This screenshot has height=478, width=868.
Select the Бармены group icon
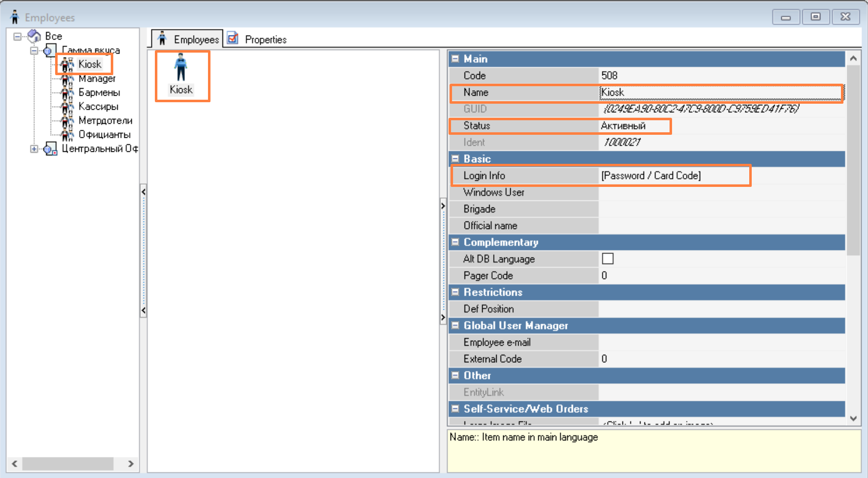point(67,93)
